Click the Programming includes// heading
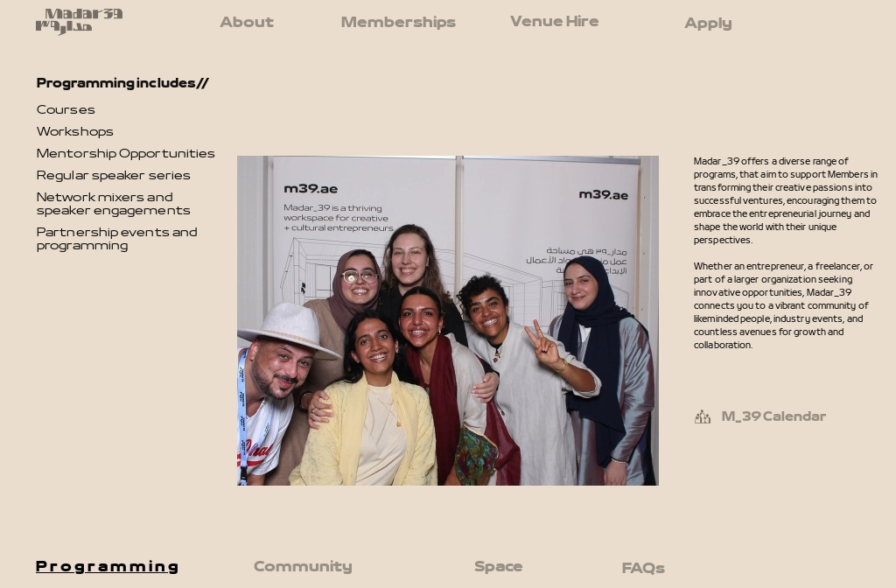Image resolution: width=896 pixels, height=588 pixels. 122,83
